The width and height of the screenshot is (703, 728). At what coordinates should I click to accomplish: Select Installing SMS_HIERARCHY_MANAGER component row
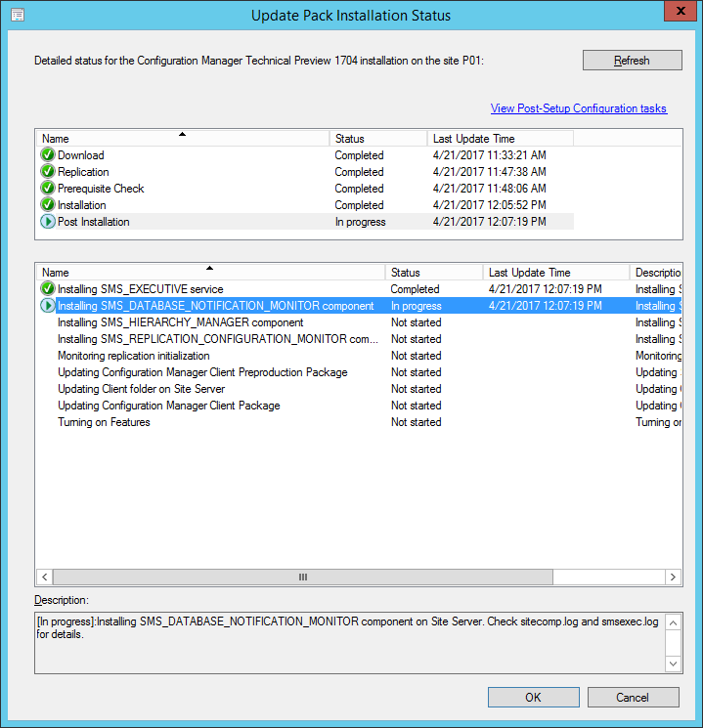[x=359, y=322]
